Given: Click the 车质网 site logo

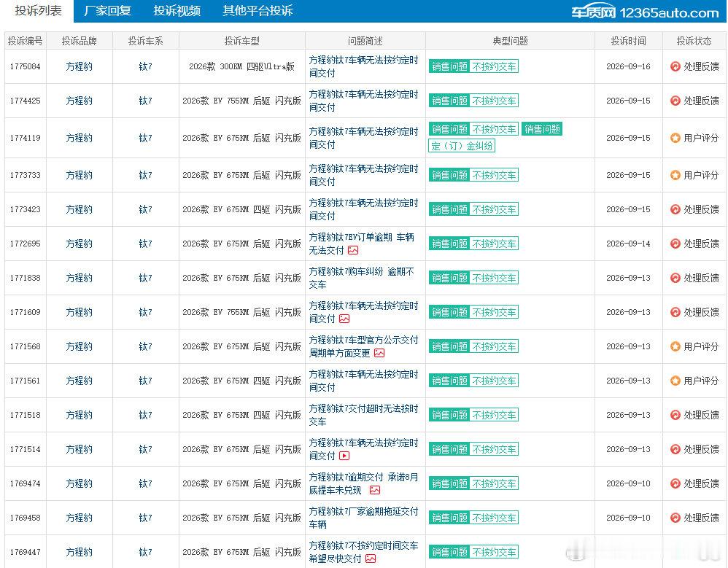Looking at the screenshot, I should tap(645, 12).
